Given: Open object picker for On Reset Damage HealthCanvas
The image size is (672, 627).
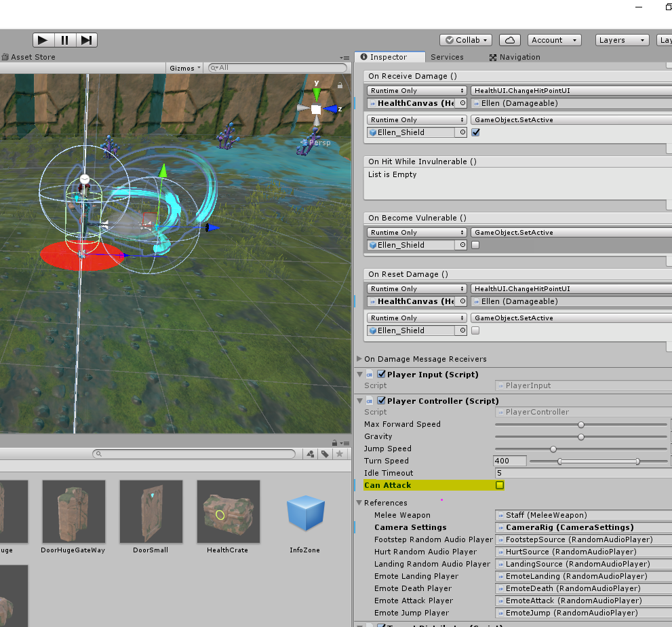Looking at the screenshot, I should click(463, 301).
